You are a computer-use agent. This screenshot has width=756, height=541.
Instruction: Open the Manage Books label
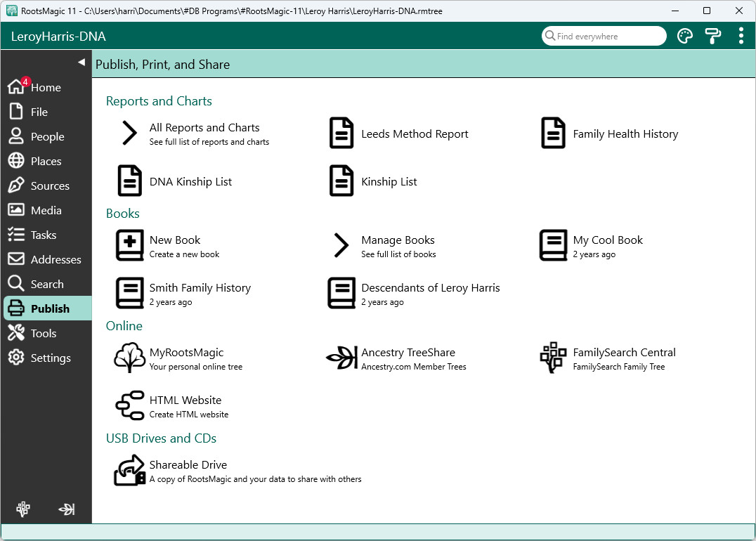[x=398, y=240]
